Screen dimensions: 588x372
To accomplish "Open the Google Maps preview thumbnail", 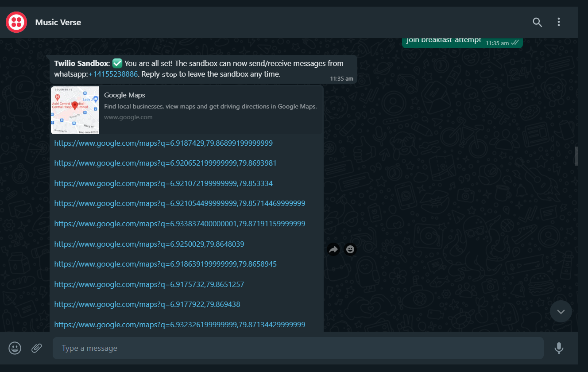I will [x=75, y=110].
